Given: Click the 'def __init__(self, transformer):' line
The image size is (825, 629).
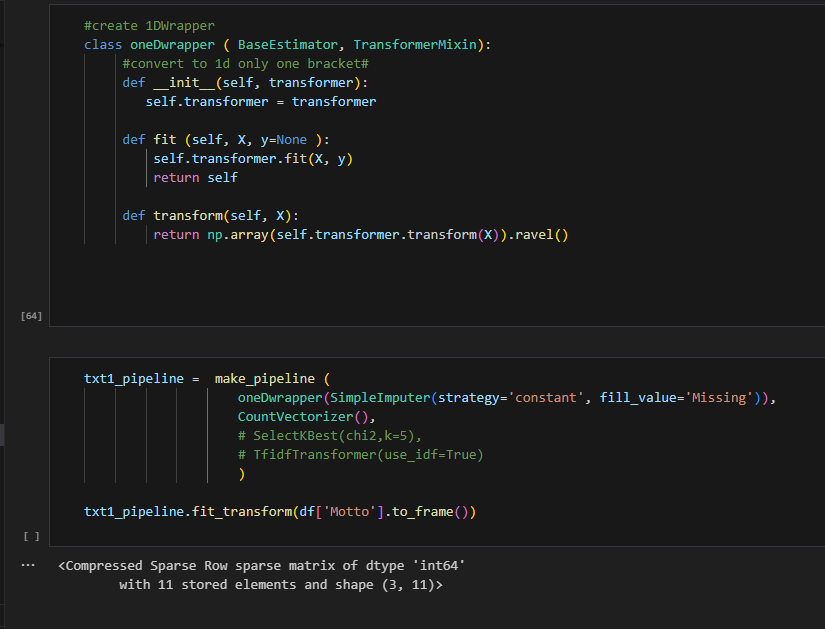Looking at the screenshot, I should (x=245, y=83).
